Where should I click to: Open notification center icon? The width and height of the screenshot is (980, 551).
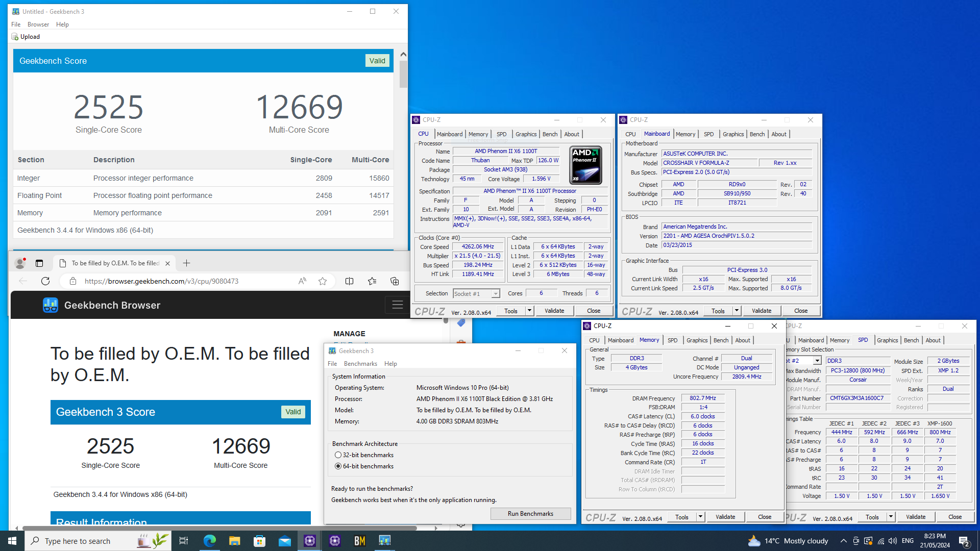pos(964,541)
